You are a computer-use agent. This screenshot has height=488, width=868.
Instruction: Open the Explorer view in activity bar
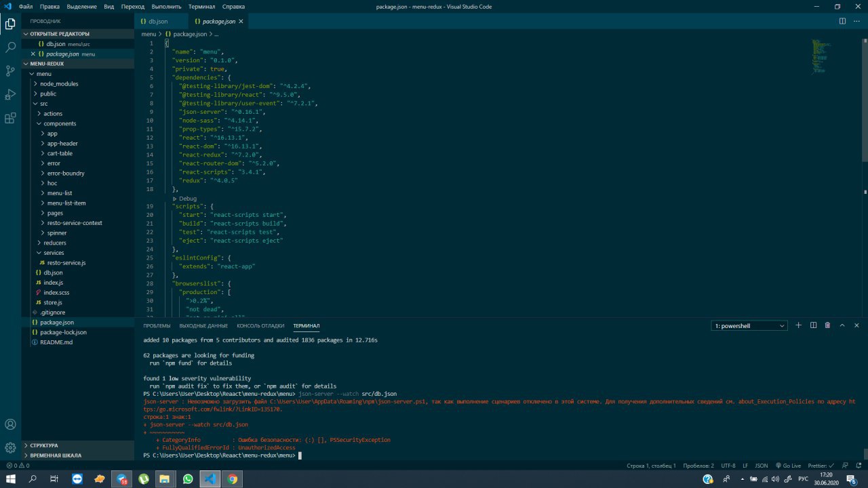(x=10, y=24)
